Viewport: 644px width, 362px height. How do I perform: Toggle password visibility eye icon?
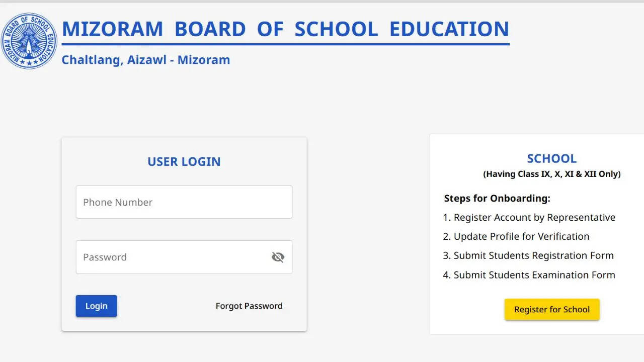pyautogui.click(x=278, y=257)
